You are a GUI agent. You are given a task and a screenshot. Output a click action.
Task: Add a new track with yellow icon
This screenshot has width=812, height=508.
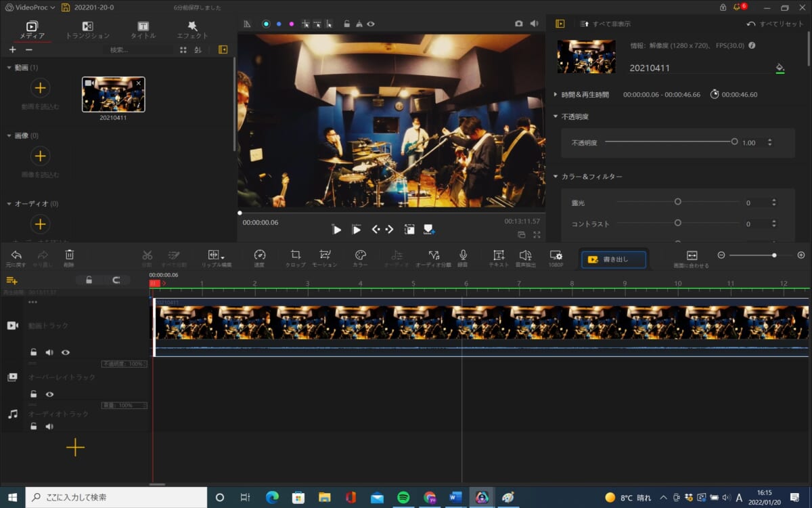click(12, 280)
